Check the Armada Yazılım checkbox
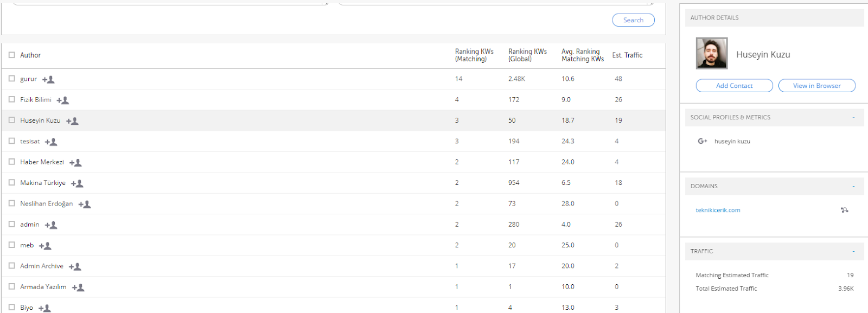868x313 pixels. (12, 286)
